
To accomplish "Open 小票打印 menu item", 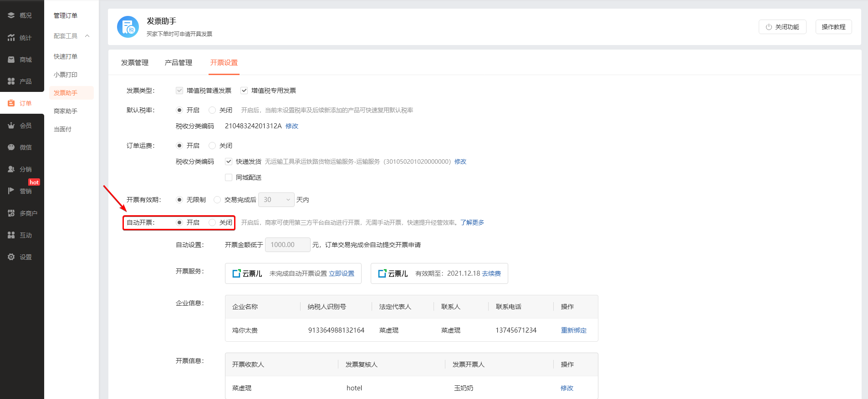I will (66, 75).
